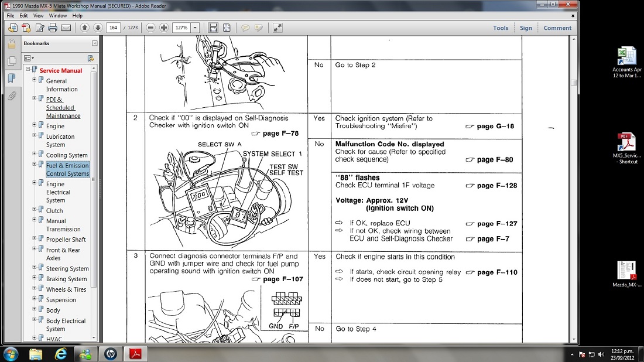
Task: Expand the Cooling System bookmark
Action: tap(35, 153)
